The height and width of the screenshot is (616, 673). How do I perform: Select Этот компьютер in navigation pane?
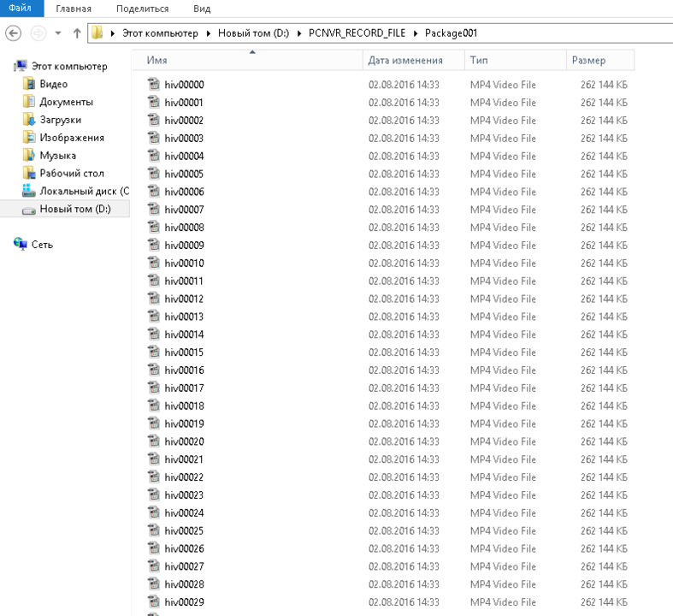[x=69, y=66]
